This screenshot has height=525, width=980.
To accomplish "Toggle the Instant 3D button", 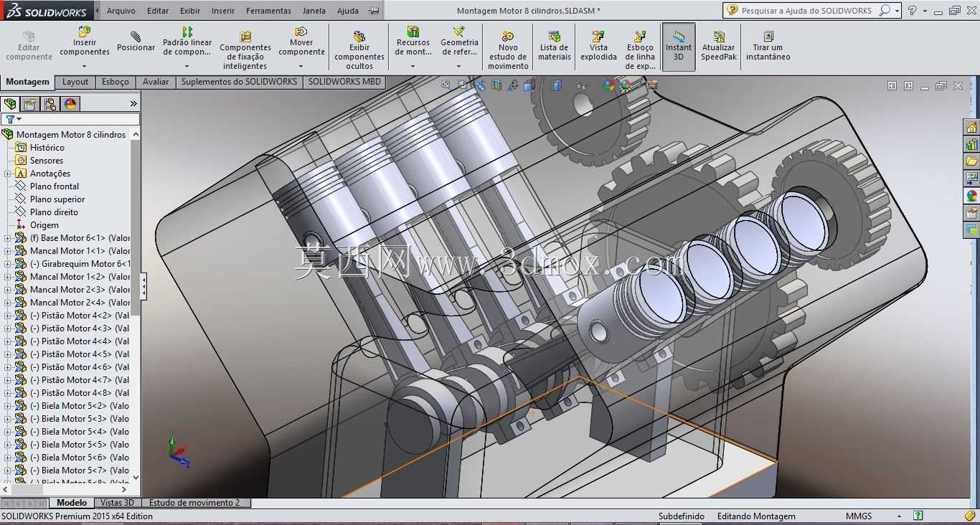I will (x=678, y=47).
